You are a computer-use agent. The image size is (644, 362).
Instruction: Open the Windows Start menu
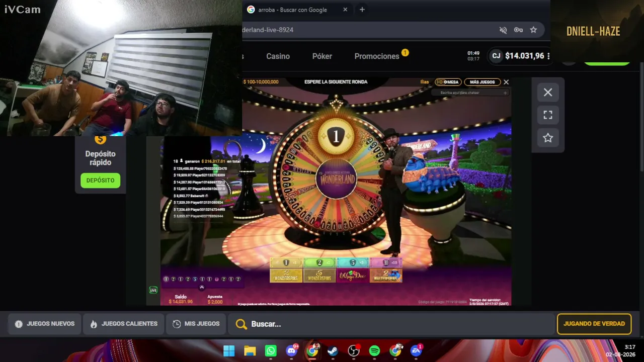click(x=229, y=350)
